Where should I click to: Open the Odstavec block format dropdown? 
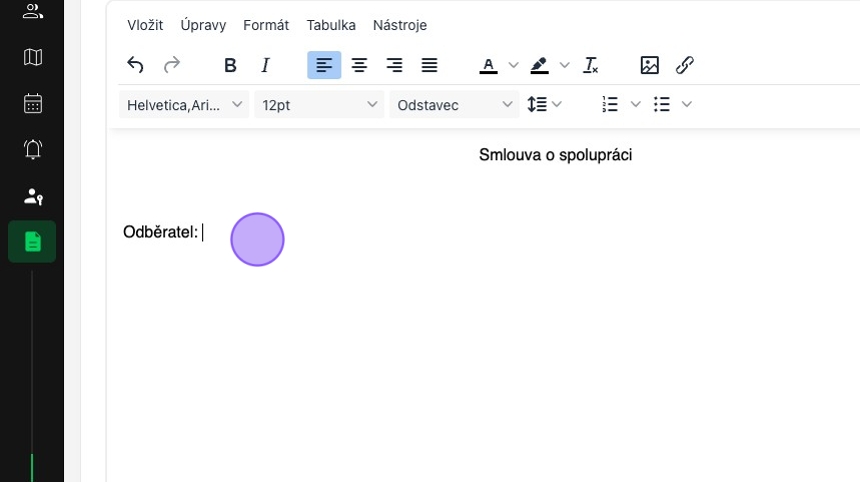(x=454, y=105)
